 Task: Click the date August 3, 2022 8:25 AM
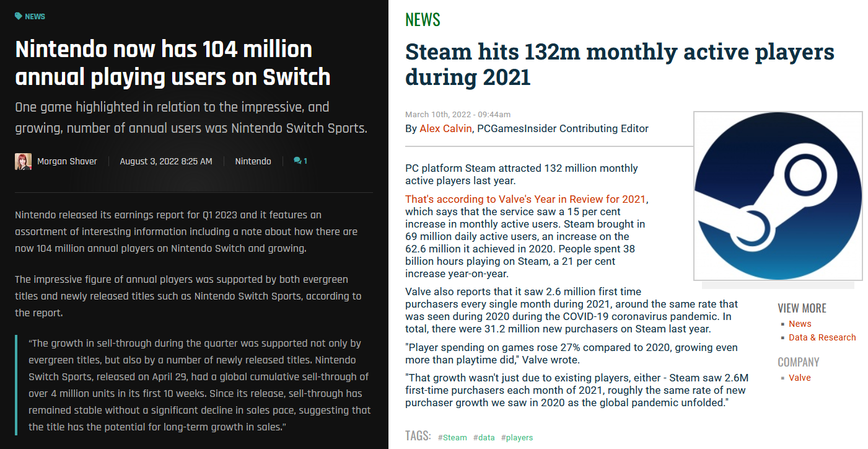point(166,161)
